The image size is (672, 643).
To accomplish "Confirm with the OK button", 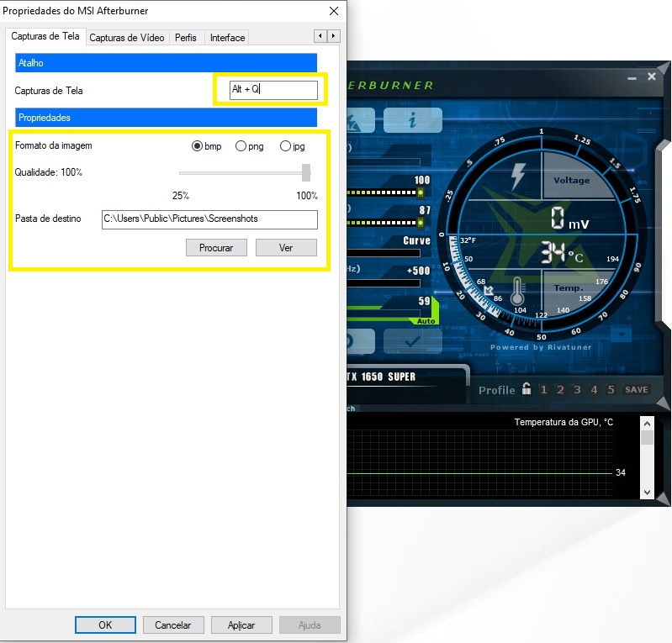I will pos(105,625).
